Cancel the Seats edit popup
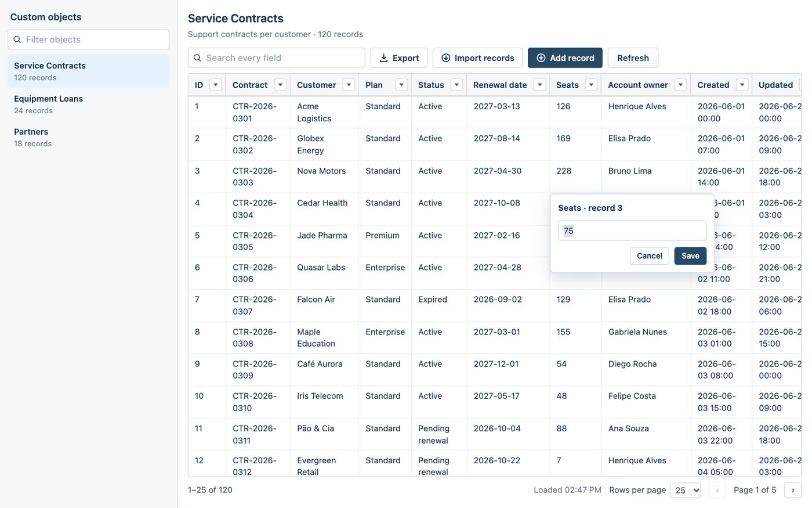 [x=650, y=256]
